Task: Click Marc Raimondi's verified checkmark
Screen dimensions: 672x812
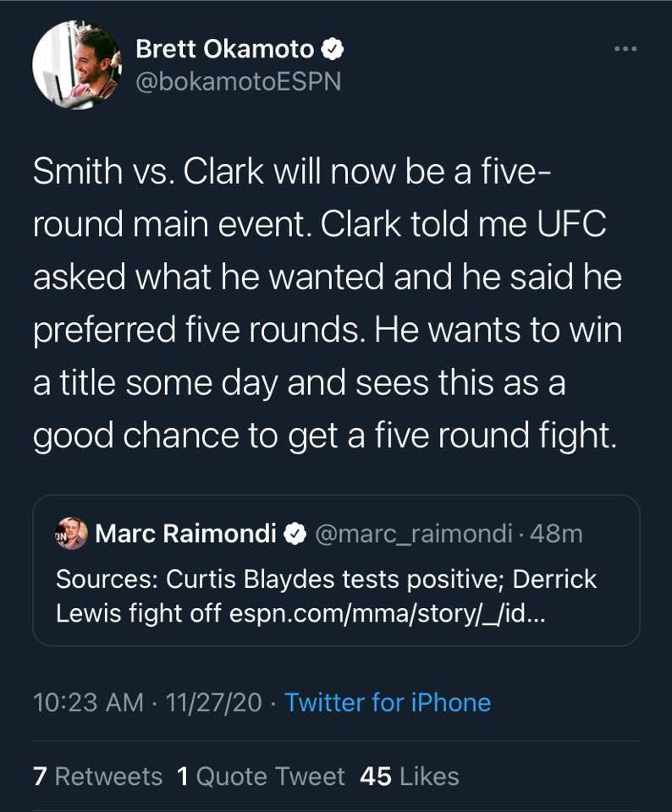Action: tap(295, 534)
